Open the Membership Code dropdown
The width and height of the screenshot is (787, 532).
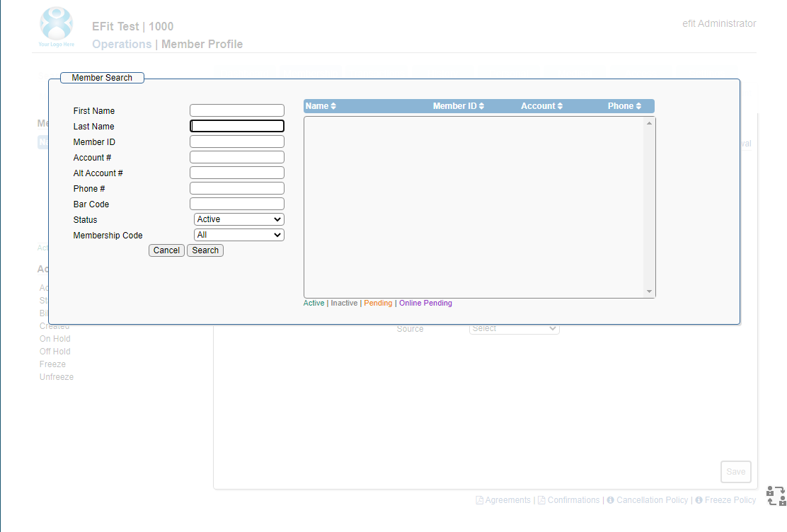pyautogui.click(x=239, y=235)
